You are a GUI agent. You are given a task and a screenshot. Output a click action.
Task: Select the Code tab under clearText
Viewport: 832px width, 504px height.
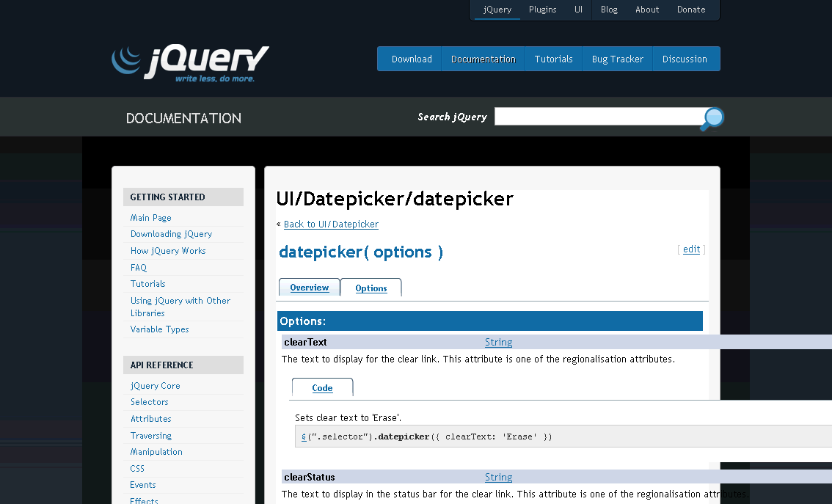[322, 388]
